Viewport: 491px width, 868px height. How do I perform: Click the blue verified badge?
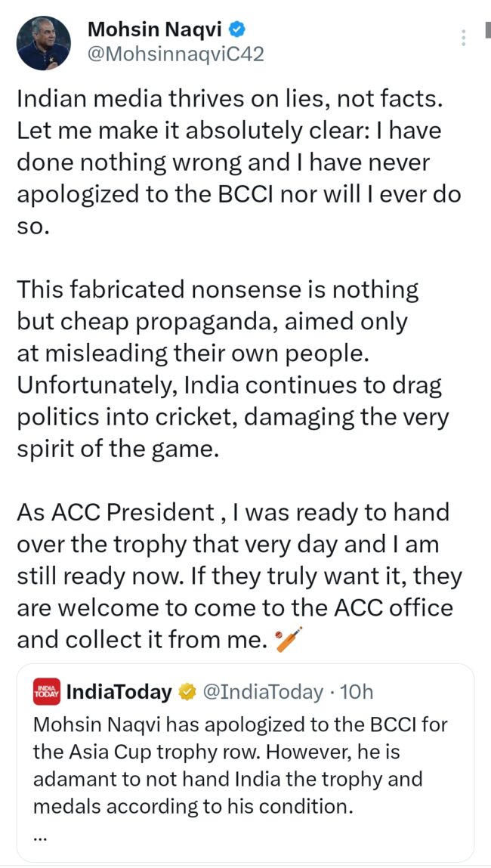point(236,29)
